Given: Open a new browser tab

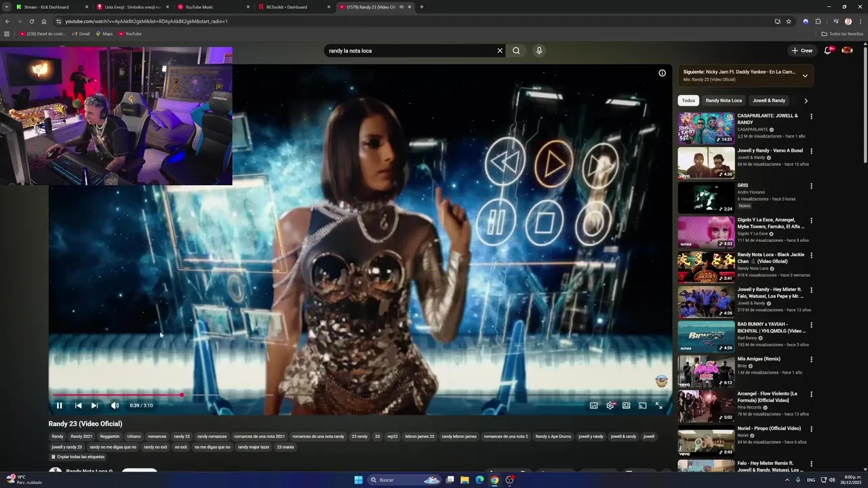Looking at the screenshot, I should pyautogui.click(x=422, y=7).
